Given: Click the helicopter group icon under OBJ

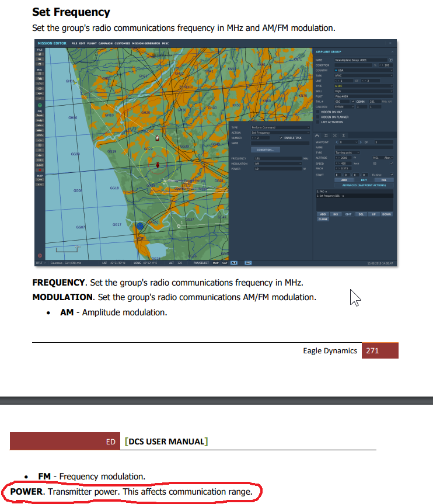Looking at the screenshot, I should [x=40, y=120].
